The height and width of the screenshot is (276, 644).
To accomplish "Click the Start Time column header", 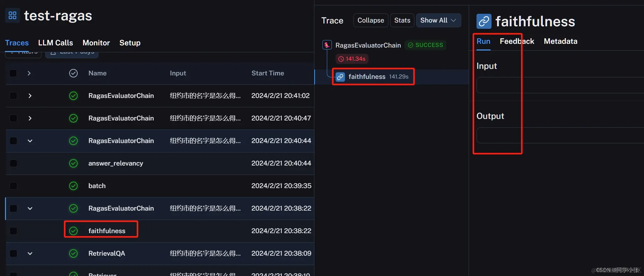I will [x=268, y=73].
